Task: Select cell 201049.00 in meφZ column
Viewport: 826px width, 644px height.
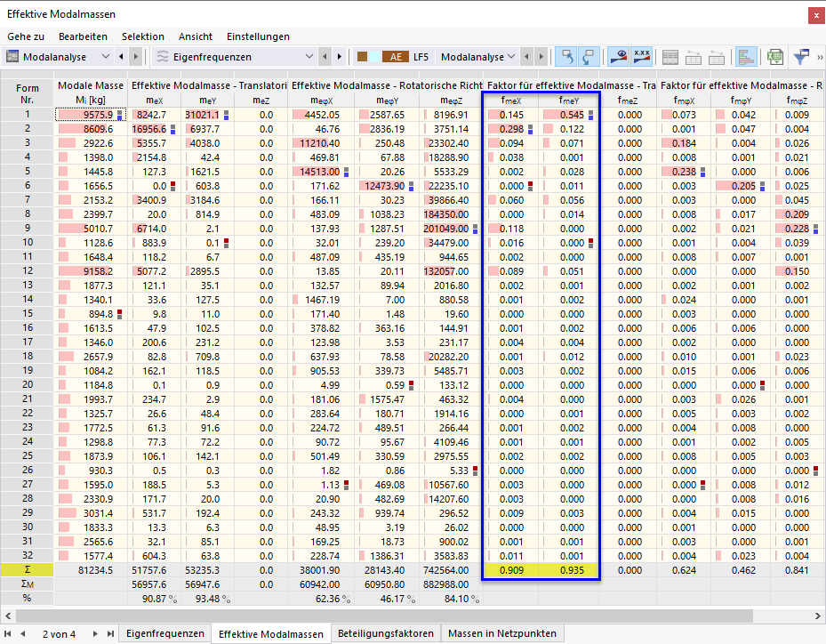Action: (451, 229)
